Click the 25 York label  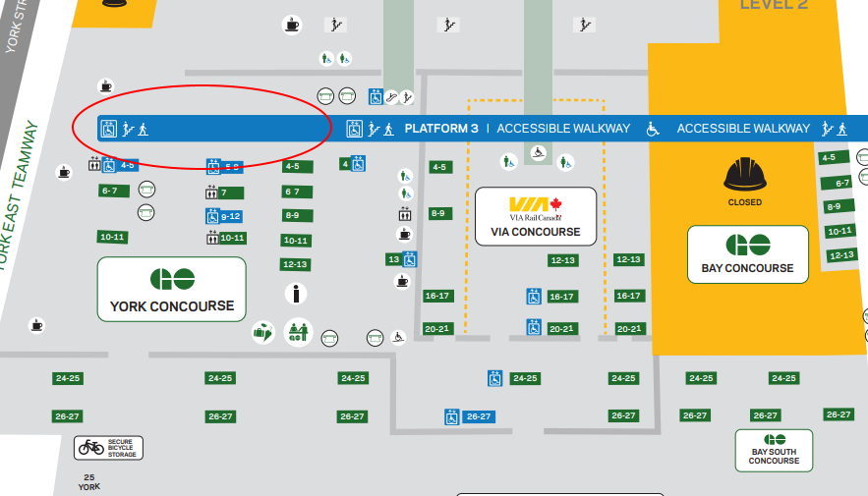click(89, 481)
